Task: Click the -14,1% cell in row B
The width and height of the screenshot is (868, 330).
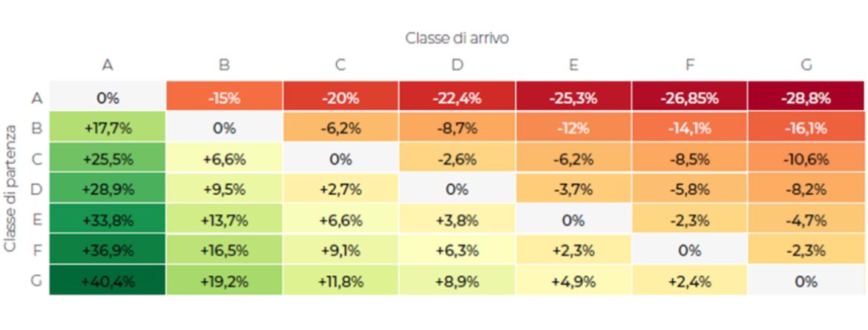Action: 689,128
